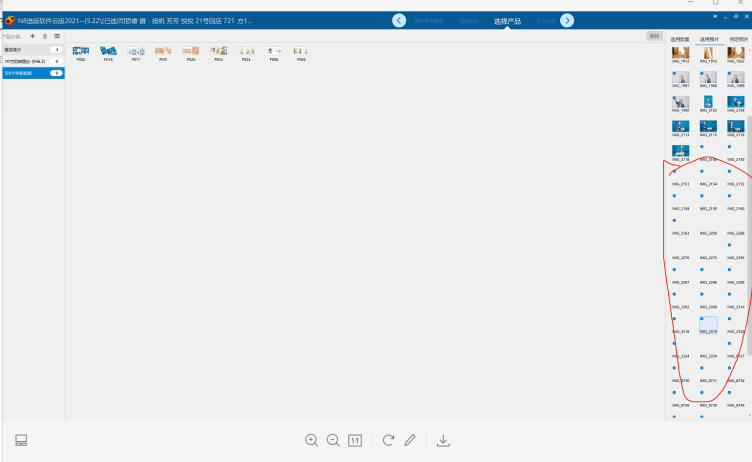Viewport: 752px width, 462px height.
Task: Add a product category with the plus icon
Action: tap(33, 36)
